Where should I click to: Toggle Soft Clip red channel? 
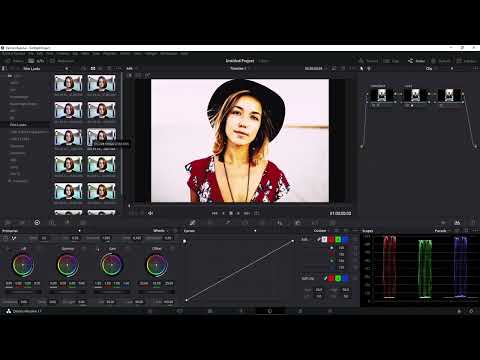click(331, 278)
